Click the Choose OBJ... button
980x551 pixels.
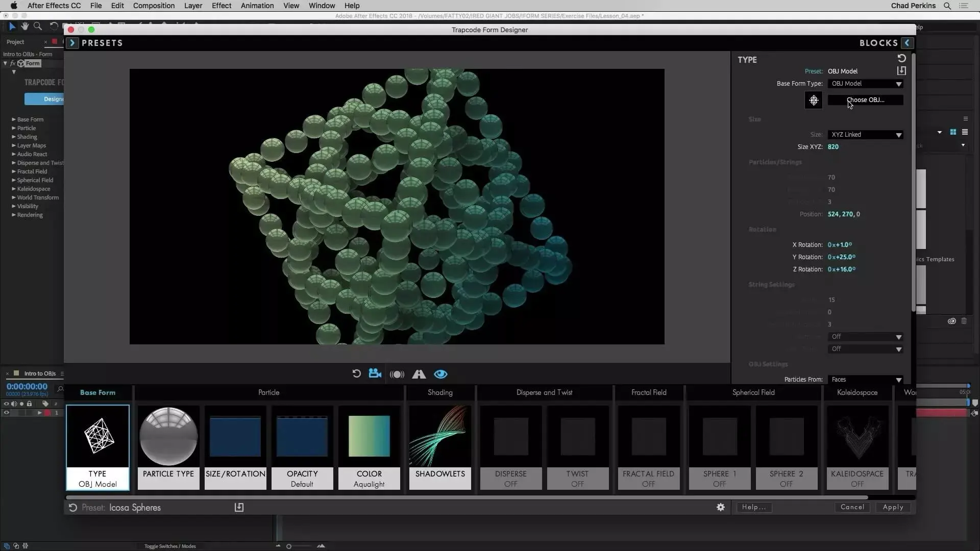[x=865, y=100]
